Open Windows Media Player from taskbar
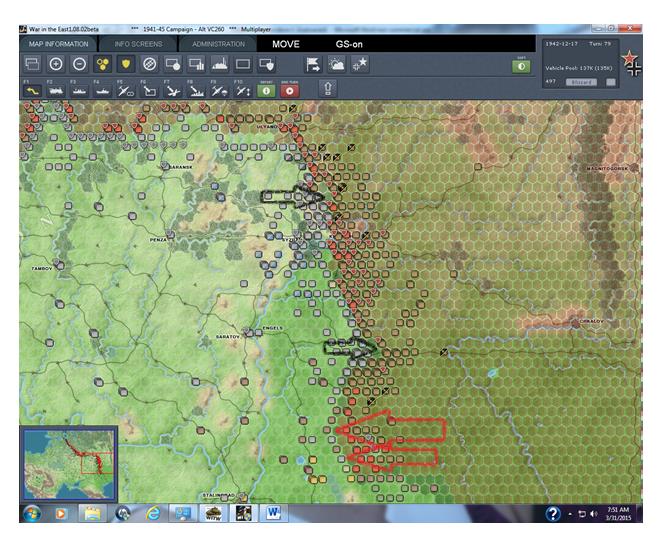666x560 pixels. coord(61,514)
